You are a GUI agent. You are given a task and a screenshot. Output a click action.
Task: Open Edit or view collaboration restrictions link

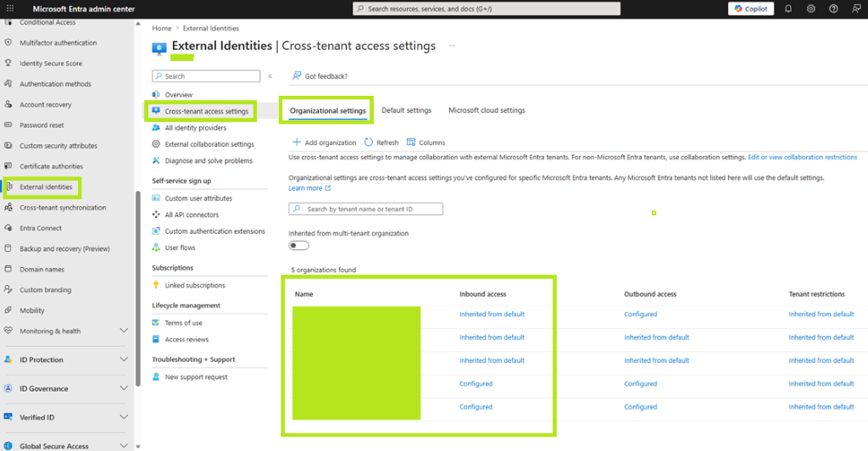point(802,157)
